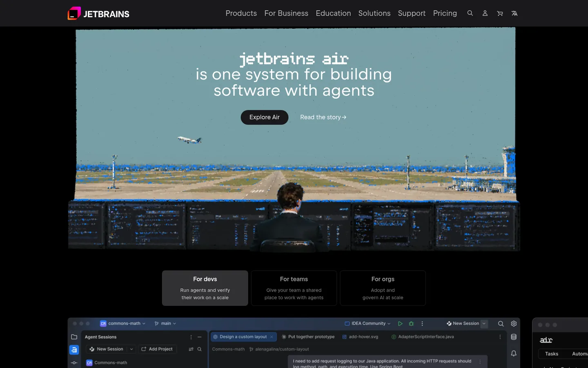Open Agent Sessions panel options dots

pos(191,337)
